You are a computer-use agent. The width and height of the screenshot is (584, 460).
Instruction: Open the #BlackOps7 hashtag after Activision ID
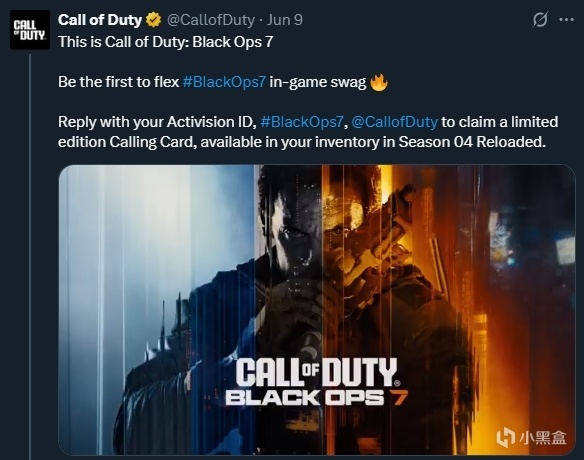coord(302,122)
